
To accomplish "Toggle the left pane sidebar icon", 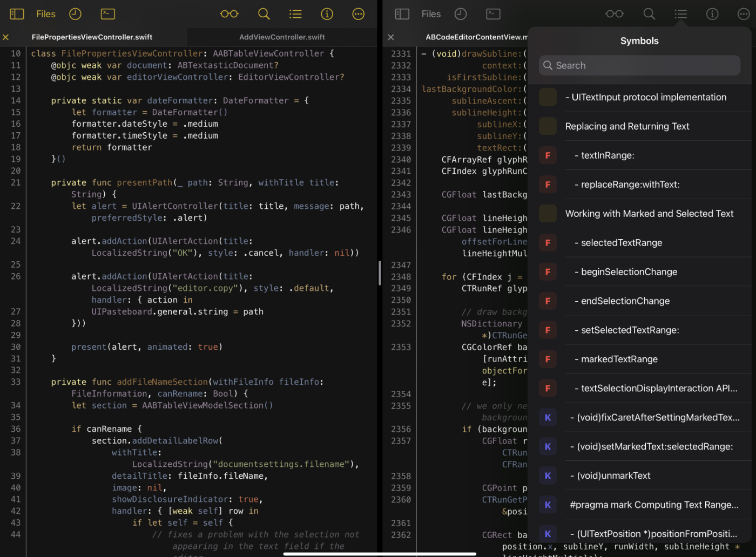I will pyautogui.click(x=17, y=14).
